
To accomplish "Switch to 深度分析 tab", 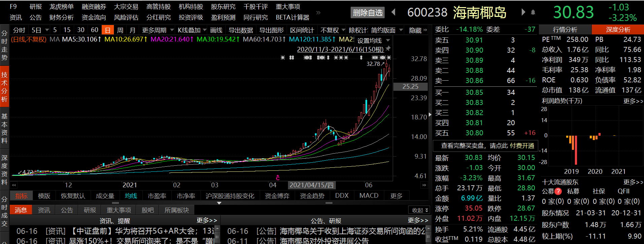I will coord(618,30).
